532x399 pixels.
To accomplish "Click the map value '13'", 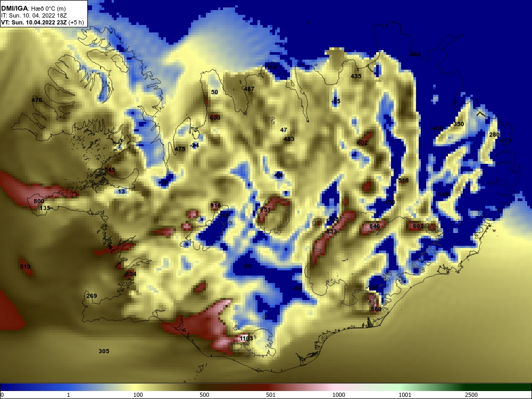I will point(121,192).
